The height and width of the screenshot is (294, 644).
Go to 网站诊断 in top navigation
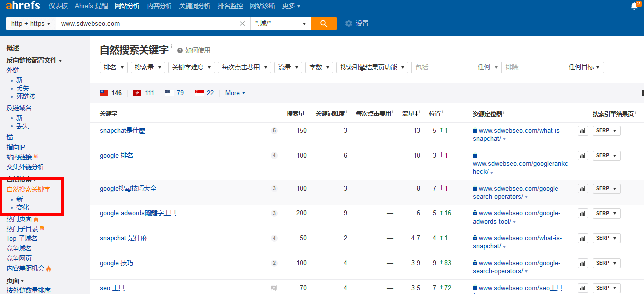pos(262,6)
